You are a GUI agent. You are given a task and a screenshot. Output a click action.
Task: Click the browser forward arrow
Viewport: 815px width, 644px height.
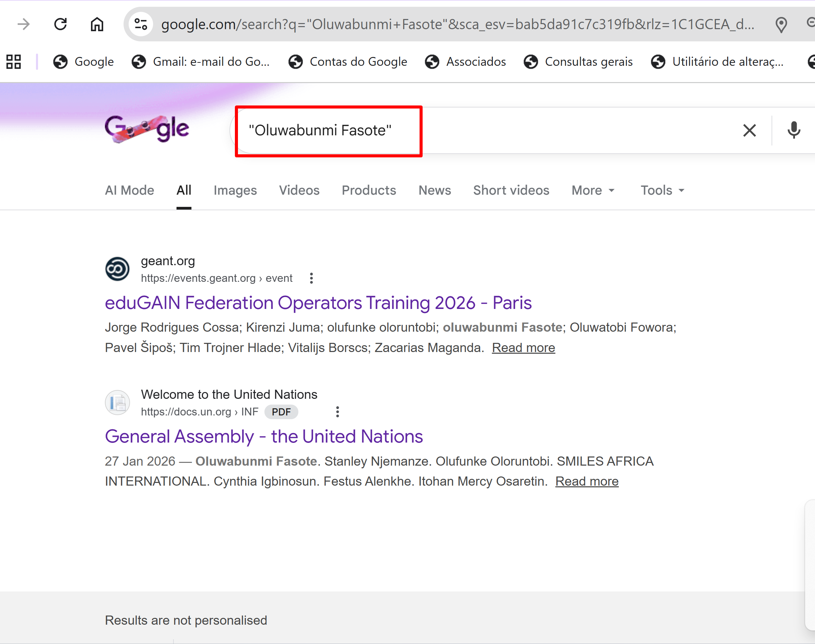pyautogui.click(x=23, y=24)
